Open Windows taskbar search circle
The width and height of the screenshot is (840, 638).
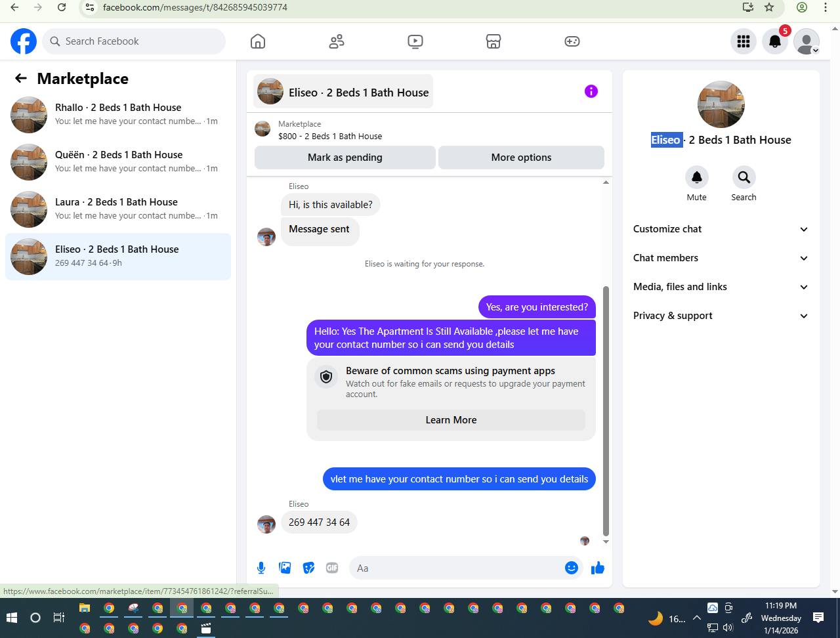[x=35, y=618]
